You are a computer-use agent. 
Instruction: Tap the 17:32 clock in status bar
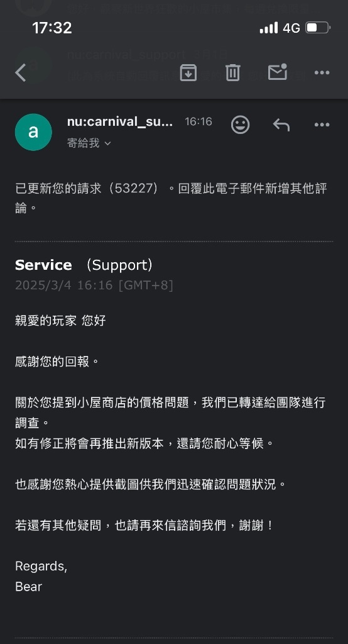click(x=52, y=28)
